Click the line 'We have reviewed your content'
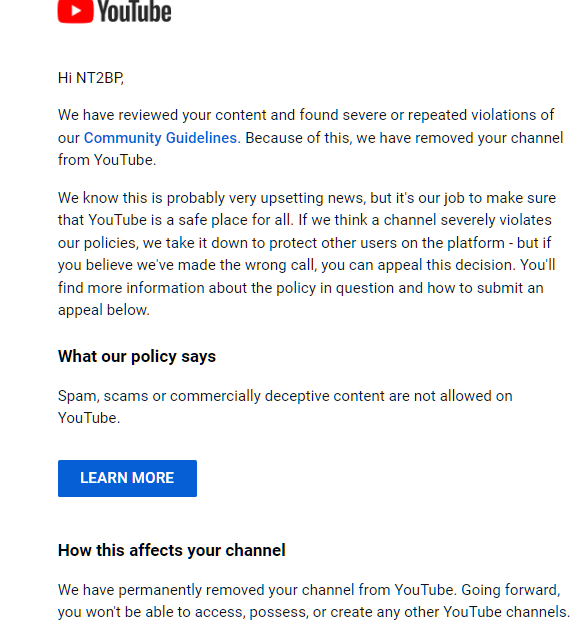The width and height of the screenshot is (585, 641). 306,115
